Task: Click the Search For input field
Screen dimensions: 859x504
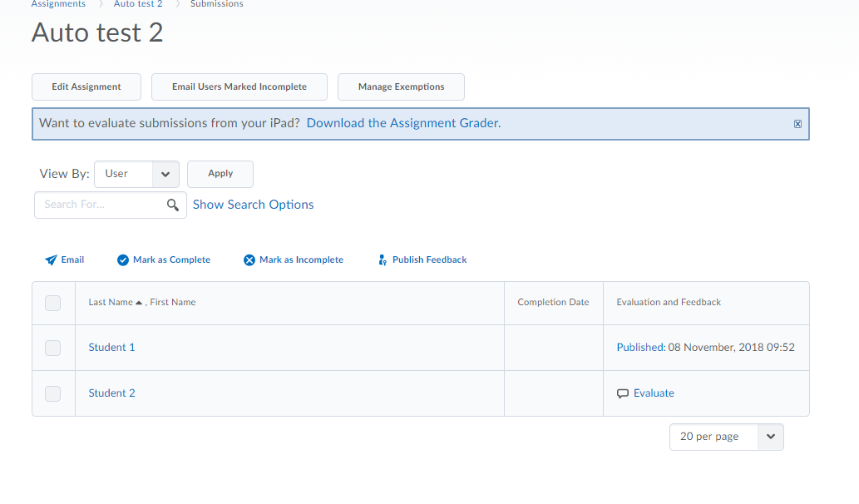Action: (100, 205)
